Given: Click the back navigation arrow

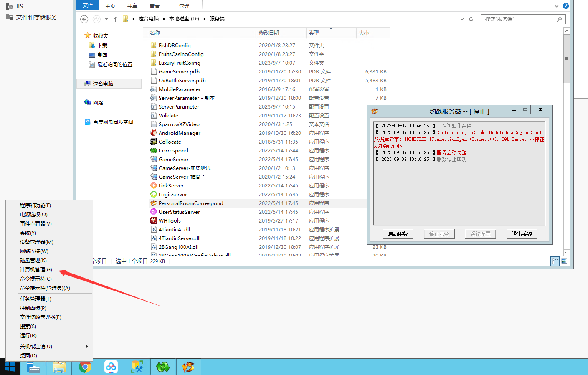Looking at the screenshot, I should (84, 19).
